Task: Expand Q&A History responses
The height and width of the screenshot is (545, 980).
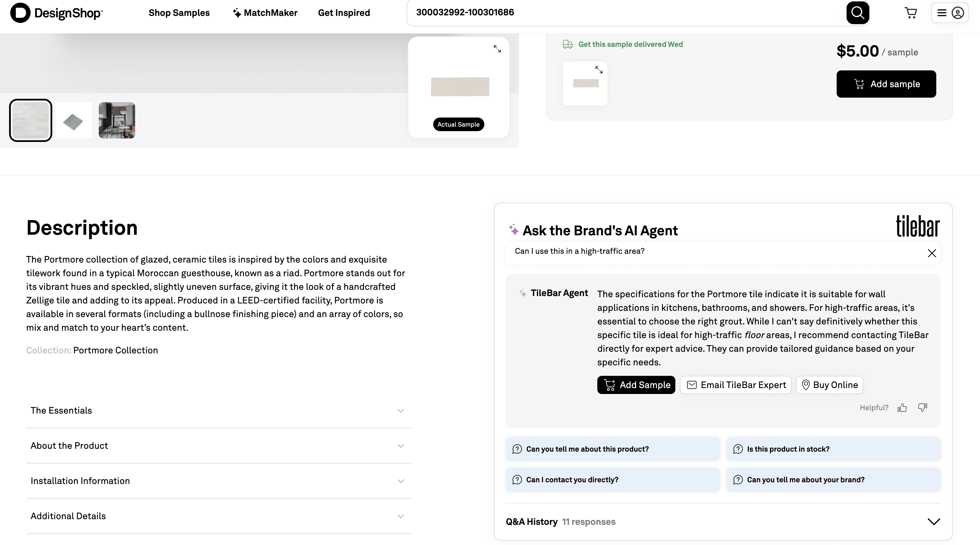Action: [934, 522]
